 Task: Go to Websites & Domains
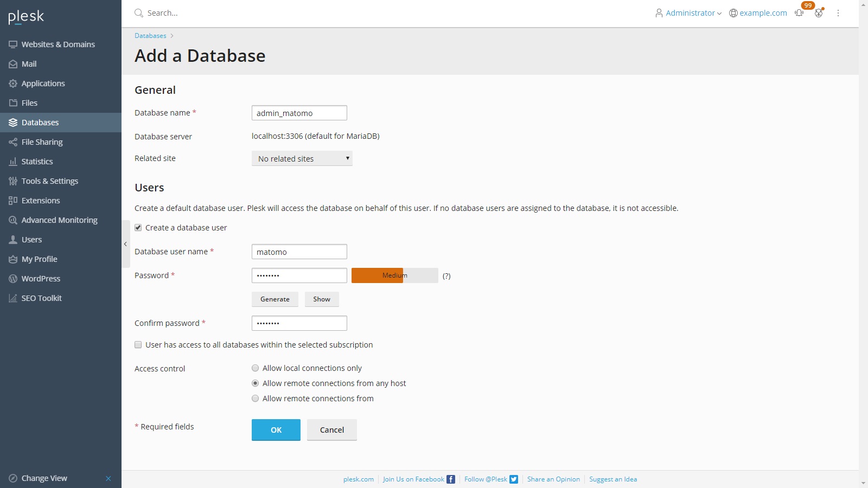(58, 44)
